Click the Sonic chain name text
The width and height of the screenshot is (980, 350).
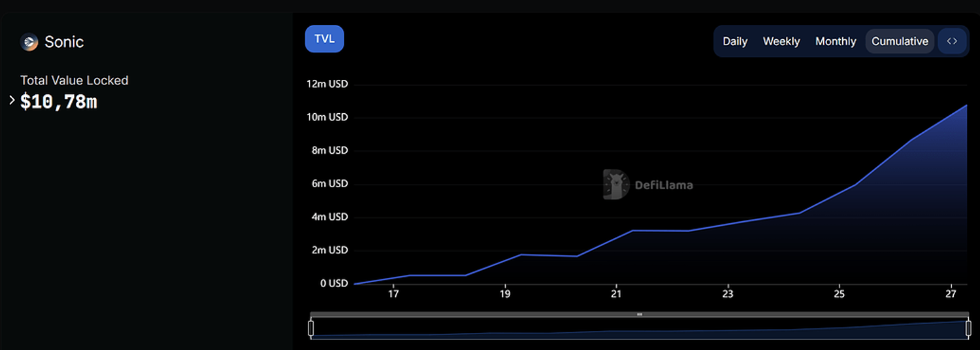(x=64, y=42)
